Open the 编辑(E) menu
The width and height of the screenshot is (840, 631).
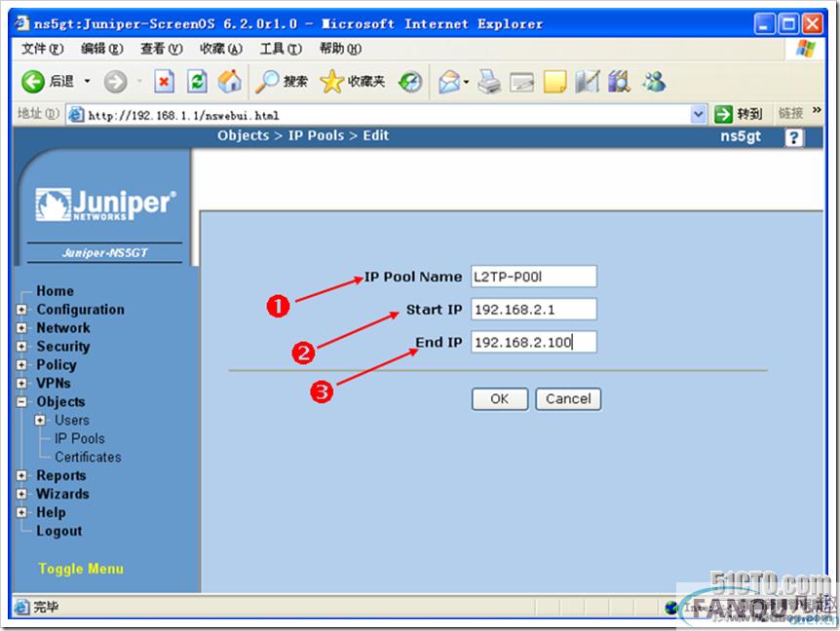(x=101, y=49)
